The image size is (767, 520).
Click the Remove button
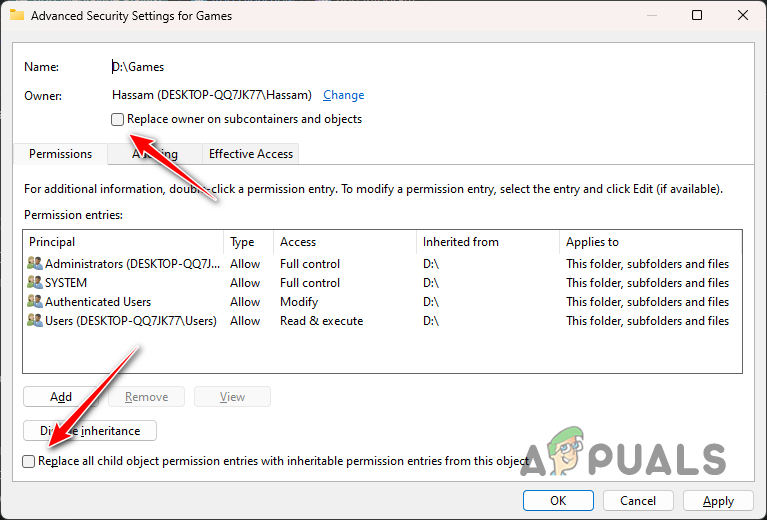click(x=146, y=397)
